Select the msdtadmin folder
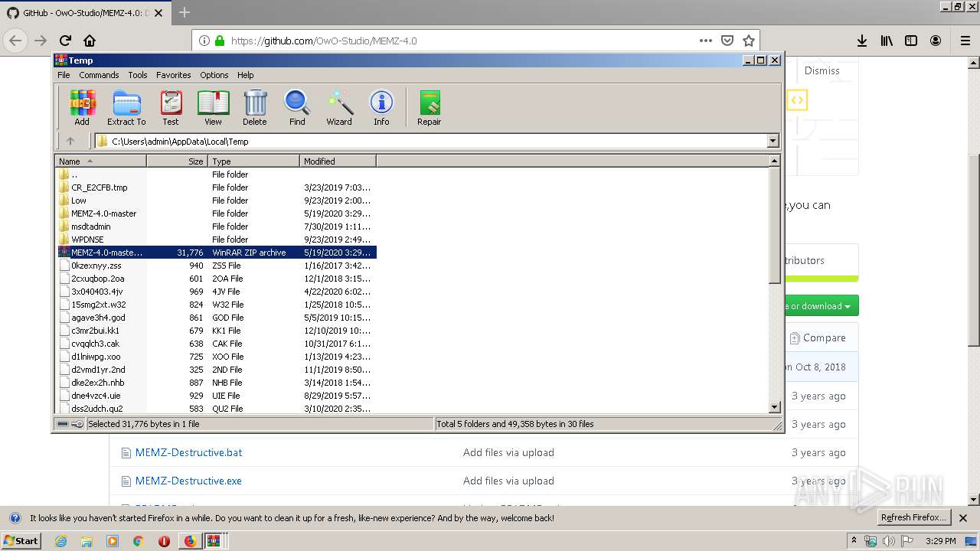 [216, 227]
